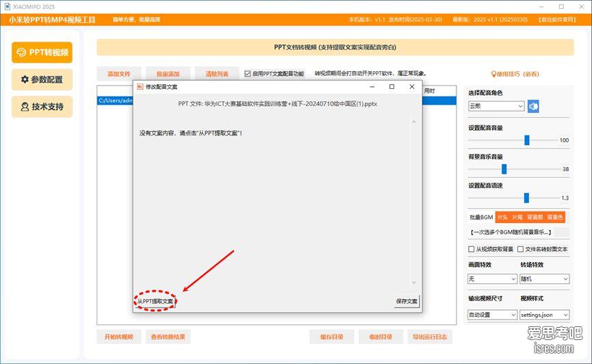Click the scroll-up arrow in the script dialog
The image size is (592, 364).
point(414,122)
